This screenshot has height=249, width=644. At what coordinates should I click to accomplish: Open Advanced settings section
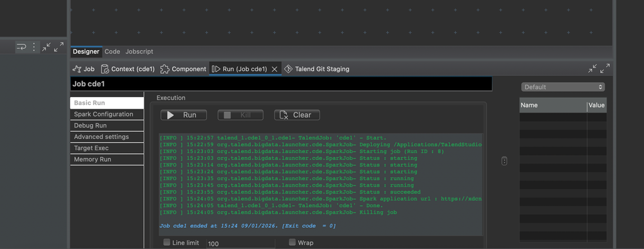pos(107,137)
